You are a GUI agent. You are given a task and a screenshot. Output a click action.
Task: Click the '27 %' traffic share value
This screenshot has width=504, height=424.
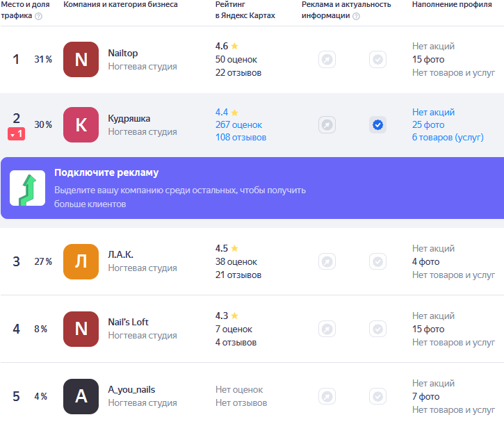pos(43,261)
